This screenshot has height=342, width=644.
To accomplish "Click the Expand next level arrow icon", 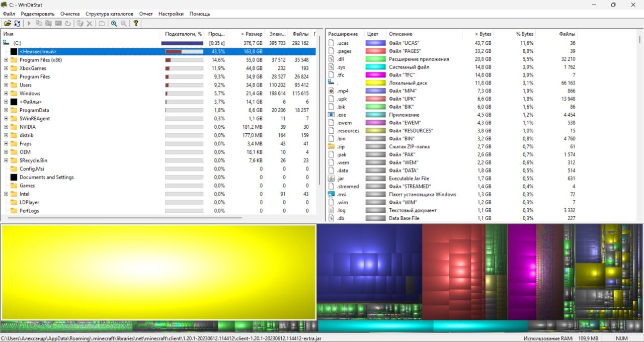I will tap(29, 23).
